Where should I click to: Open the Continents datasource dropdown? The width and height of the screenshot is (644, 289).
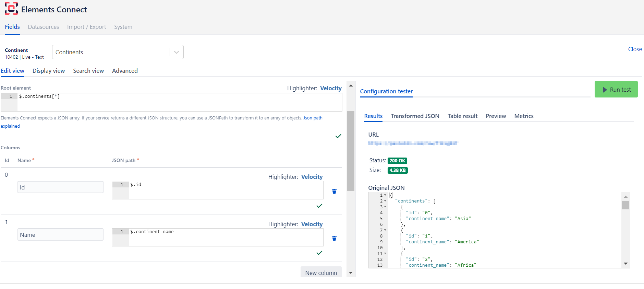(x=177, y=52)
